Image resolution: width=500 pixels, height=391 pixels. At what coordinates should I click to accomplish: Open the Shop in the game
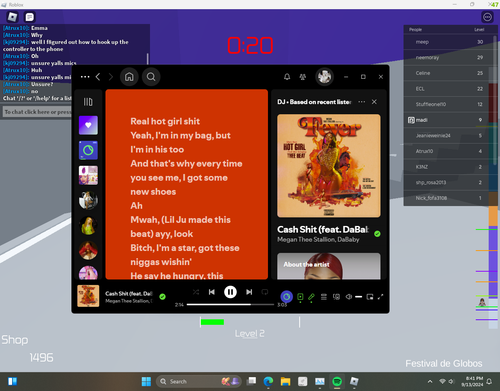point(15,340)
